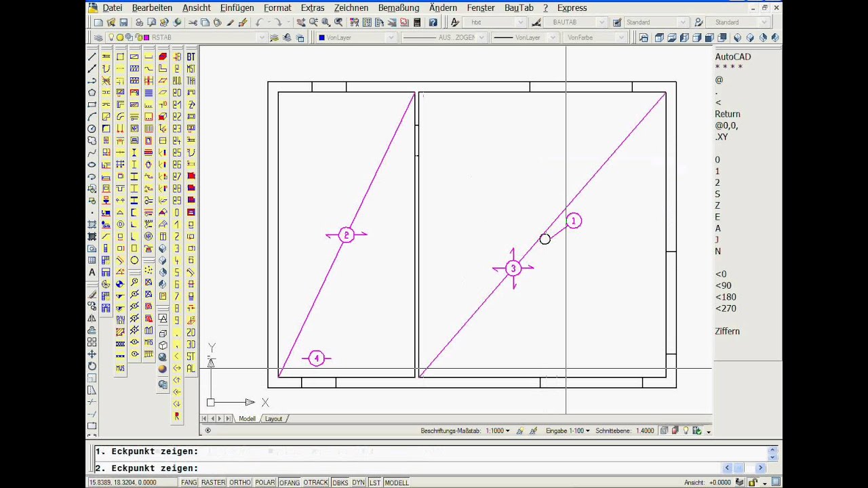Click the Plot printer icon

click(x=139, y=22)
